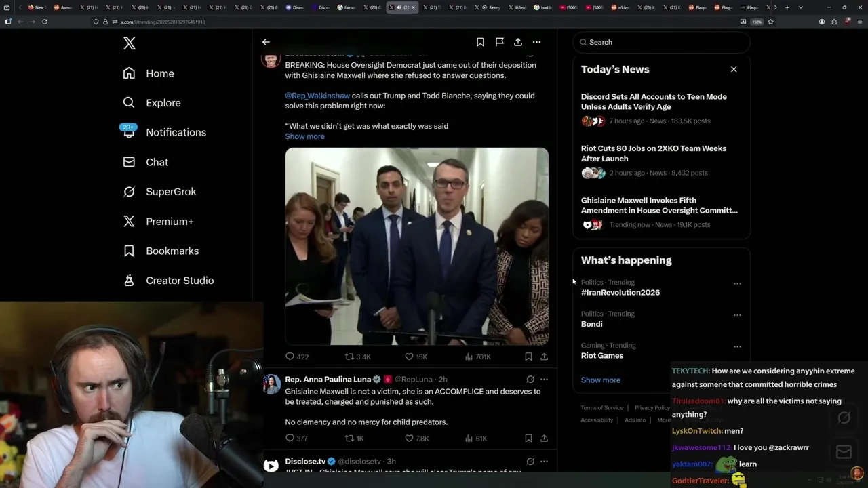This screenshot has width=868, height=488.
Task: Go to Home in the sidebar
Action: (x=148, y=73)
